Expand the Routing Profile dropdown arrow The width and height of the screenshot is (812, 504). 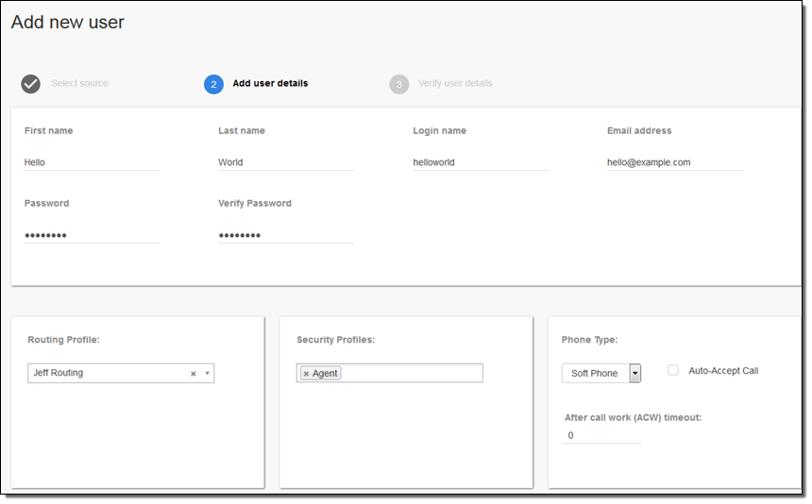tap(207, 374)
